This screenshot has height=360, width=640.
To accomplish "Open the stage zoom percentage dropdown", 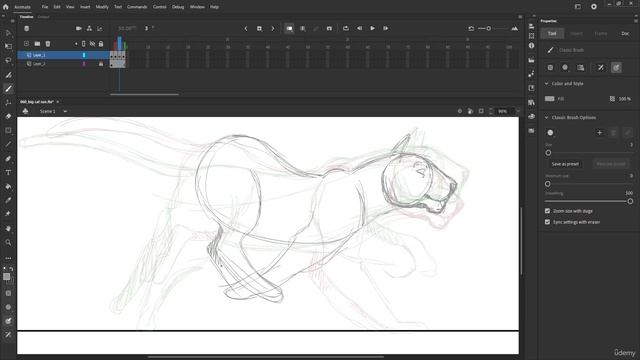I will coord(518,111).
